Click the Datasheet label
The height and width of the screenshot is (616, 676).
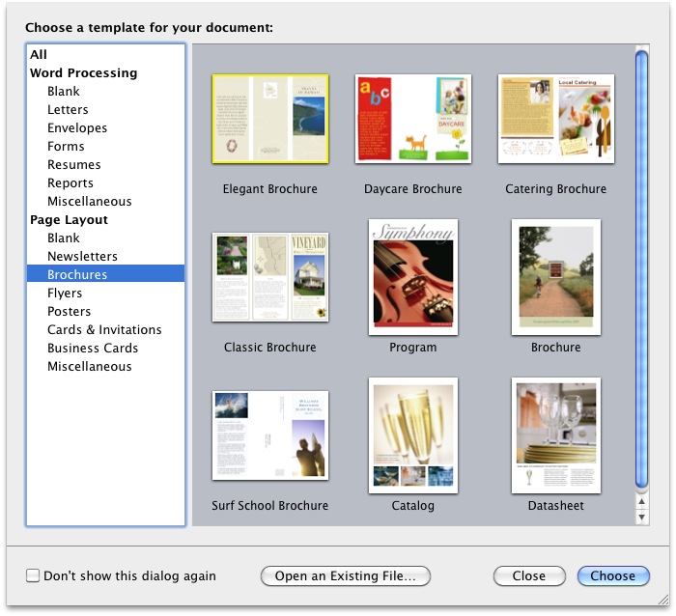click(556, 505)
